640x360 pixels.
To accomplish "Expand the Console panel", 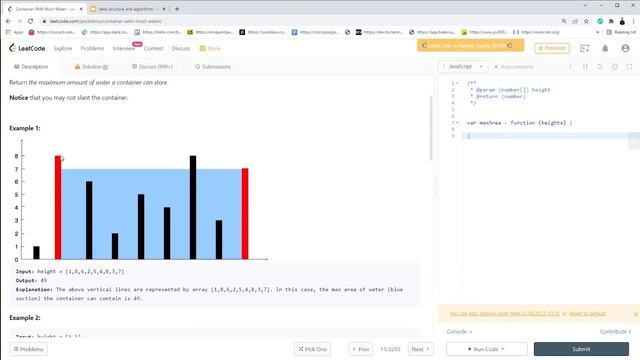I will (459, 331).
